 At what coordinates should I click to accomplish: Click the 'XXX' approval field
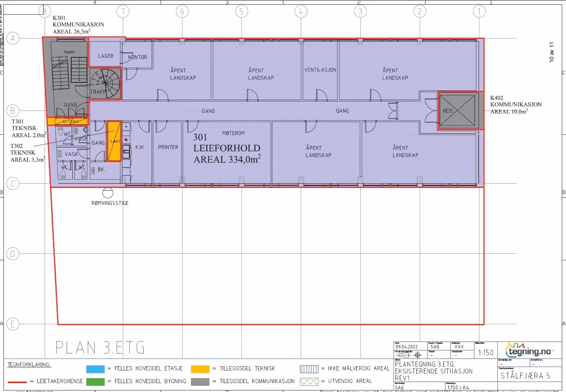click(x=459, y=347)
